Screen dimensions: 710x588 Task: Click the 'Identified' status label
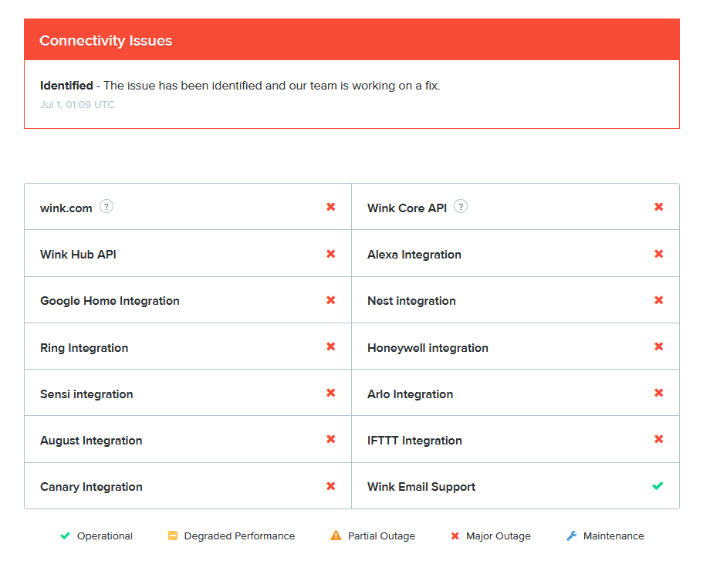coord(66,86)
